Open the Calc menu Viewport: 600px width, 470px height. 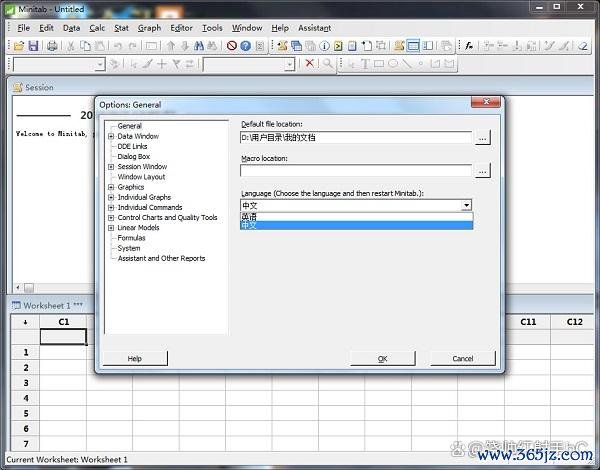(x=97, y=28)
